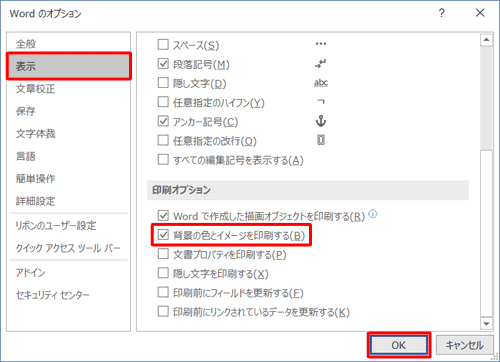
Task: Select 簡単操作 category
Action: (x=36, y=179)
